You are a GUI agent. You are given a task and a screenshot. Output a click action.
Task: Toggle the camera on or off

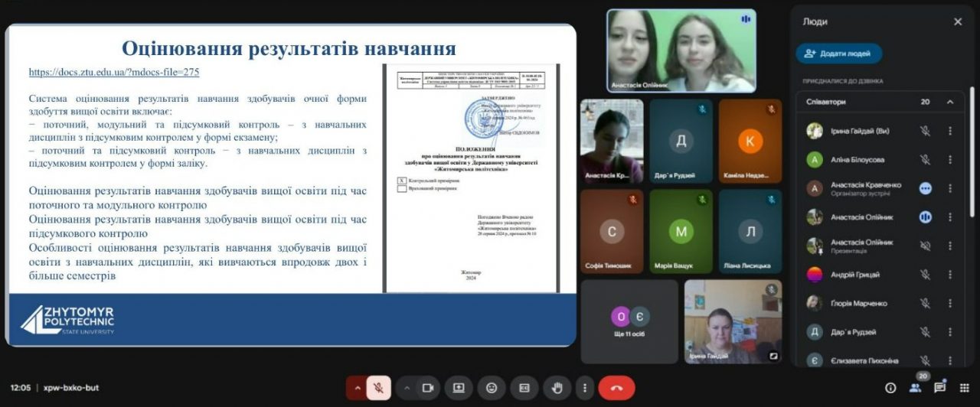428,388
